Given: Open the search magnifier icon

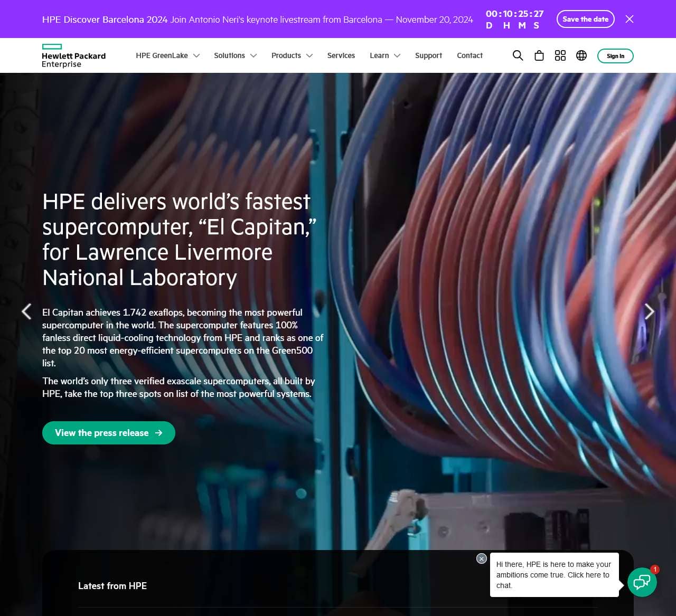Looking at the screenshot, I should pos(518,55).
